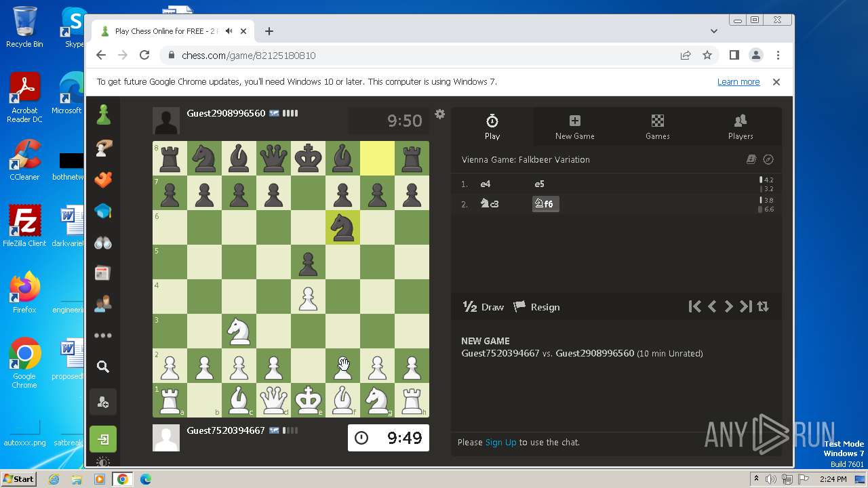Screen dimensions: 868x488
Task: Click player Guest7520394667 avatar
Action: (166, 438)
